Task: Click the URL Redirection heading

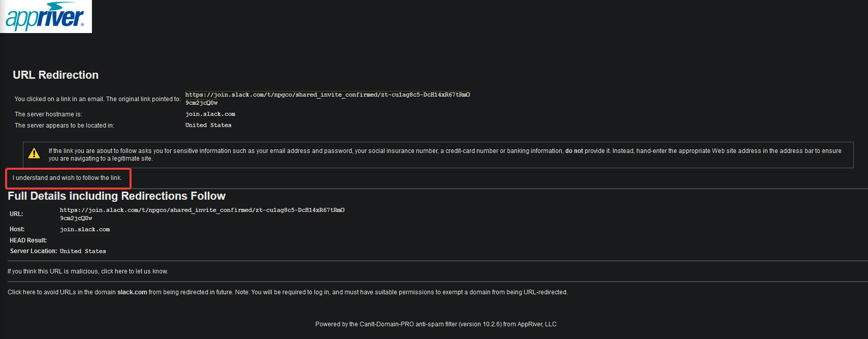Action: [x=56, y=75]
